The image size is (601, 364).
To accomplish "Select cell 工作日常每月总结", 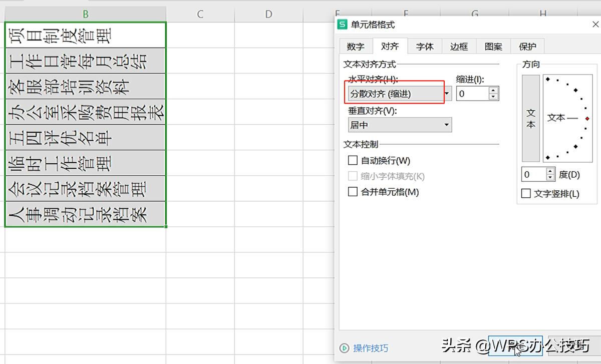I will (x=85, y=61).
